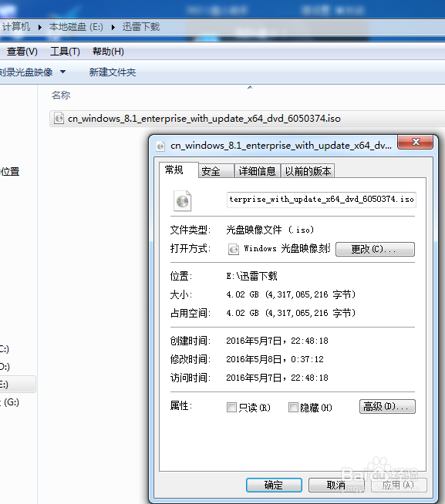
Task: Open the 刻录光盘映像 dropdown arrow
Action: click(62, 72)
